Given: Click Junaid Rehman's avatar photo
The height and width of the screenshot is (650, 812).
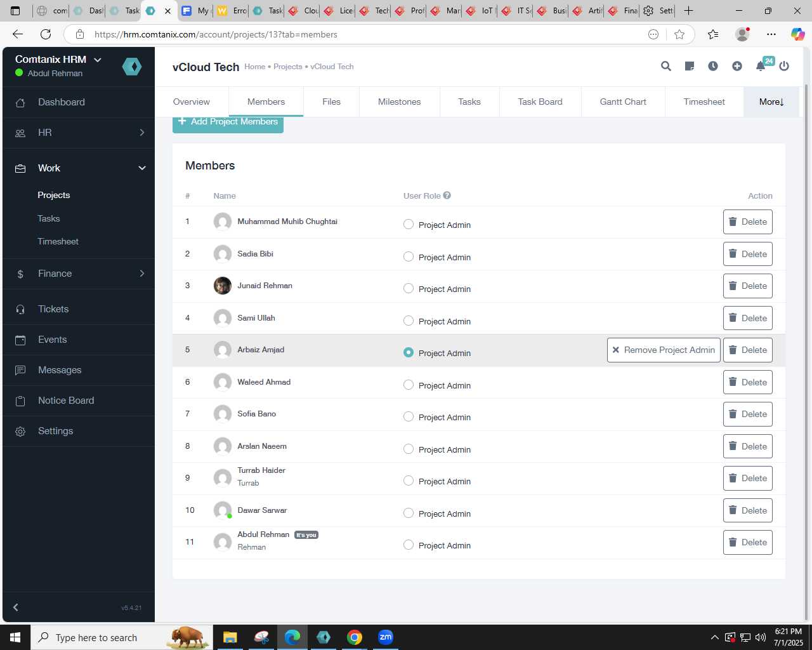Looking at the screenshot, I should click(x=222, y=286).
